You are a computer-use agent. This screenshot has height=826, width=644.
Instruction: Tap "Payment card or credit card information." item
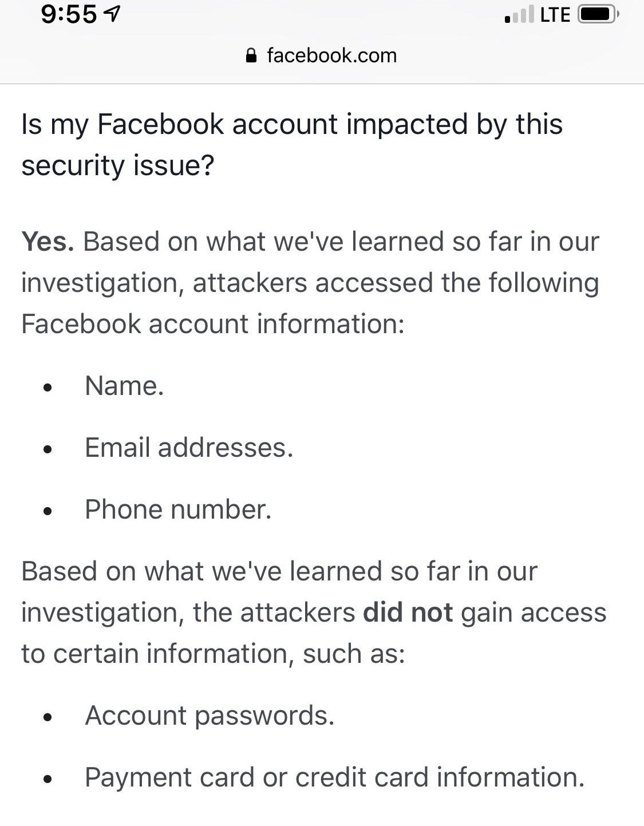tap(334, 777)
